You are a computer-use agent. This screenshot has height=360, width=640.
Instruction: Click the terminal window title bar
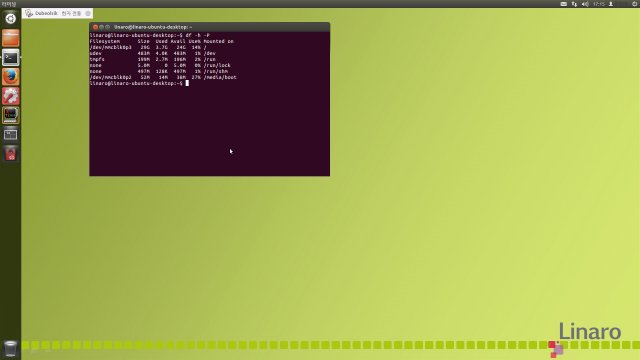pyautogui.click(x=209, y=27)
